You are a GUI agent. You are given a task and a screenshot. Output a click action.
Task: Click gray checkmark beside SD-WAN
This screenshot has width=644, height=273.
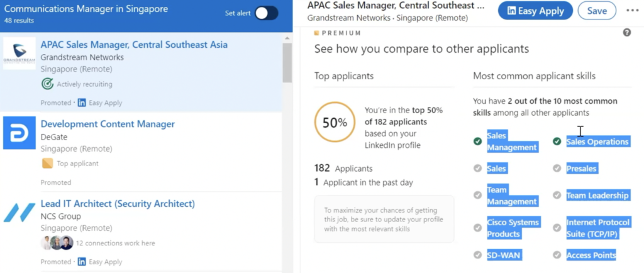pyautogui.click(x=477, y=255)
